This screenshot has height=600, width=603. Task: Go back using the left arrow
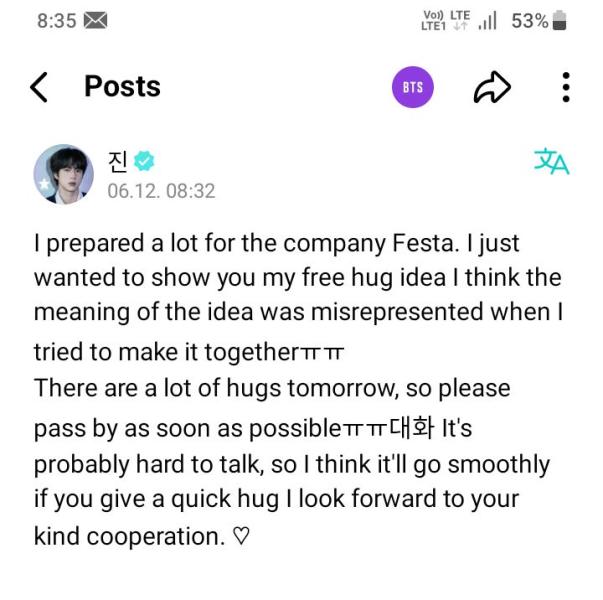pyautogui.click(x=39, y=87)
